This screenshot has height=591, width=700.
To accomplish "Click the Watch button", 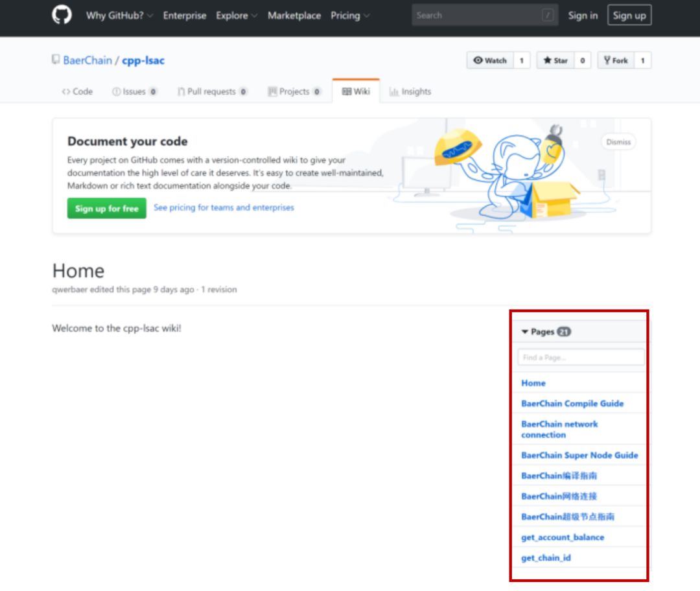I will 490,60.
